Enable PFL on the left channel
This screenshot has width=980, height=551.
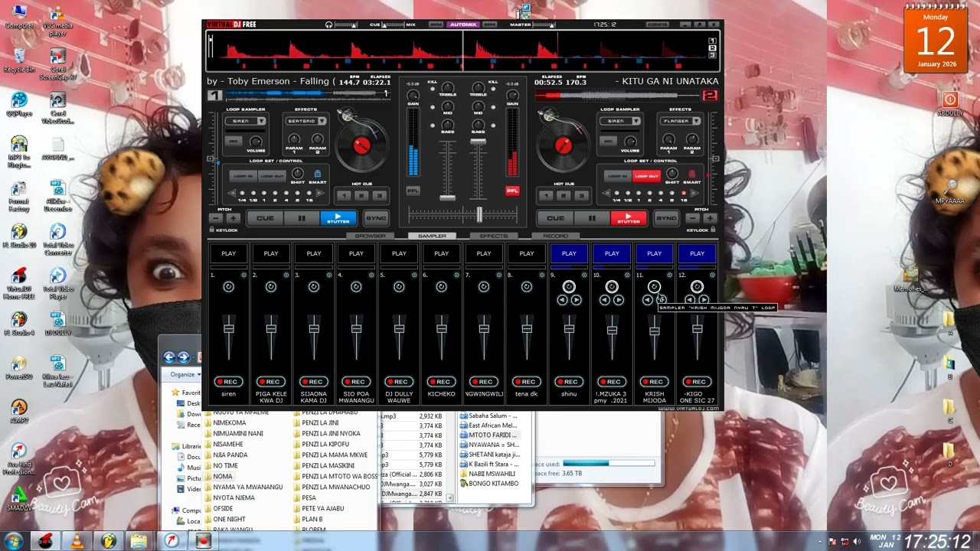click(413, 191)
